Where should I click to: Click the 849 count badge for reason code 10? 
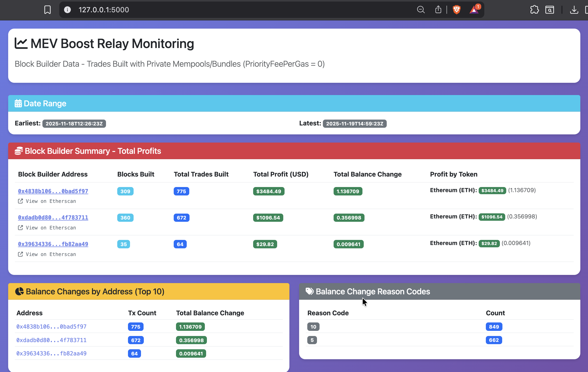click(493, 327)
